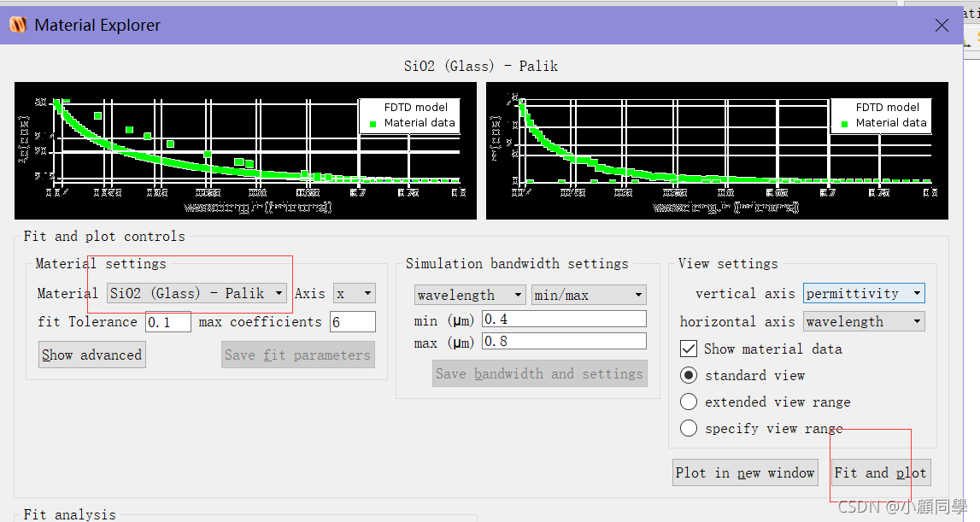Click the max (µm) input field

[x=564, y=342]
